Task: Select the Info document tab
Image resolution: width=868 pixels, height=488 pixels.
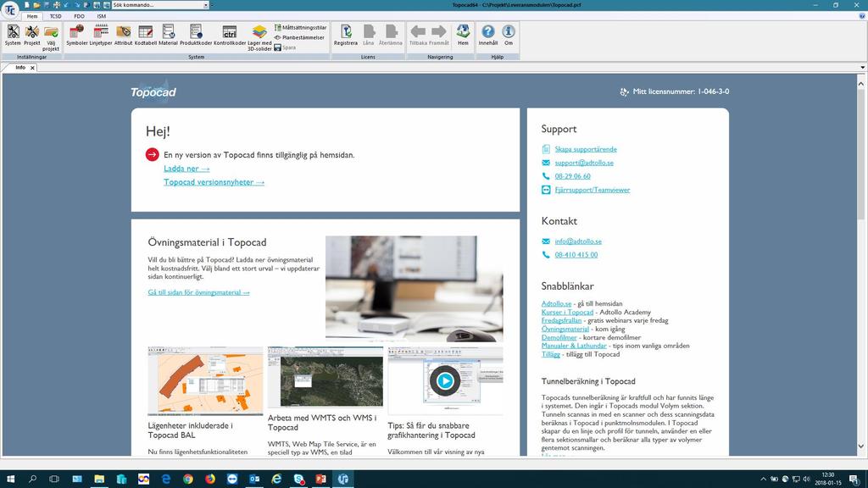Action: coord(20,68)
